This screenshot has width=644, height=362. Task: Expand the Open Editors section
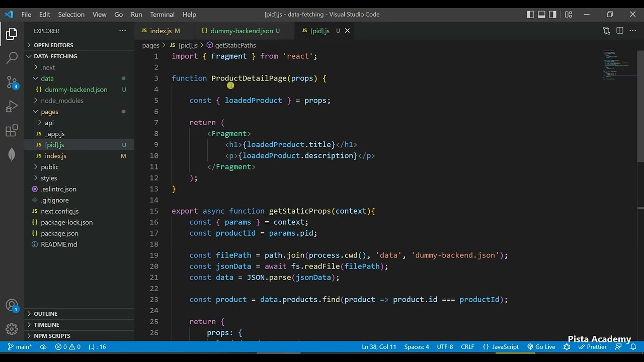pos(79,45)
